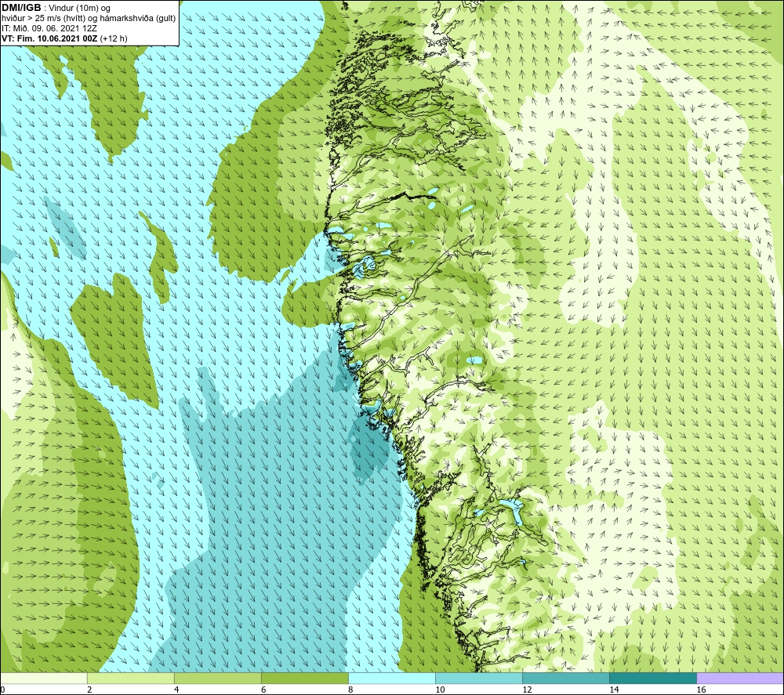This screenshot has width=784, height=695.
Task: Click the 0–2 m/s palest legend swatch
Action: click(x=43, y=678)
